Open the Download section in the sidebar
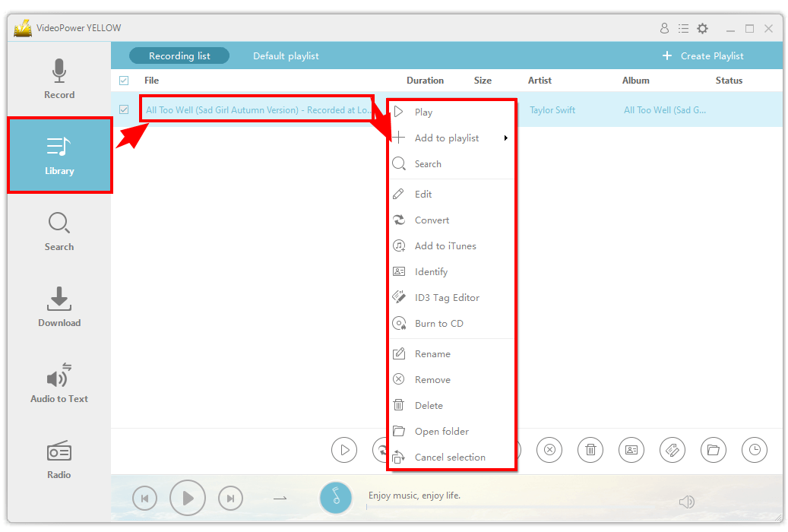Screen dimensions: 788x532 pos(59,307)
